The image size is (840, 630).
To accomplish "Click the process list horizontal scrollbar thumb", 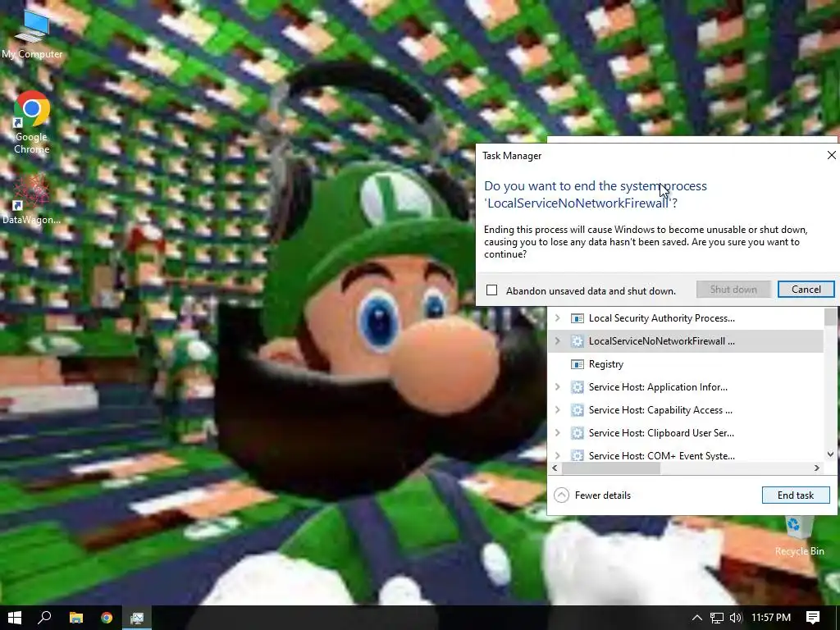I will click(x=610, y=468).
